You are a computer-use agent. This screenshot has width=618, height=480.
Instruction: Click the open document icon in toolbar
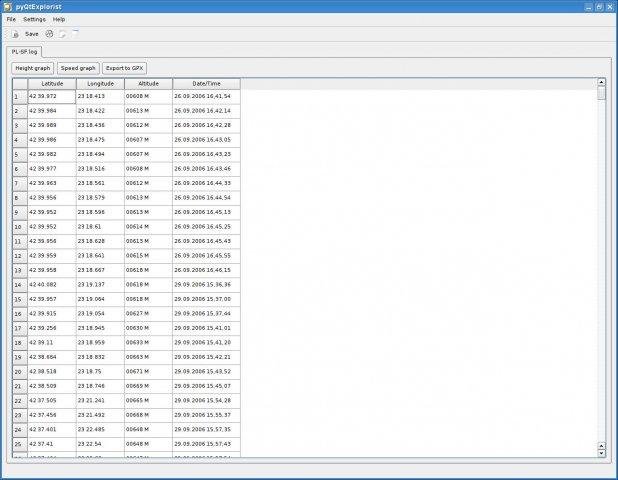pos(15,34)
